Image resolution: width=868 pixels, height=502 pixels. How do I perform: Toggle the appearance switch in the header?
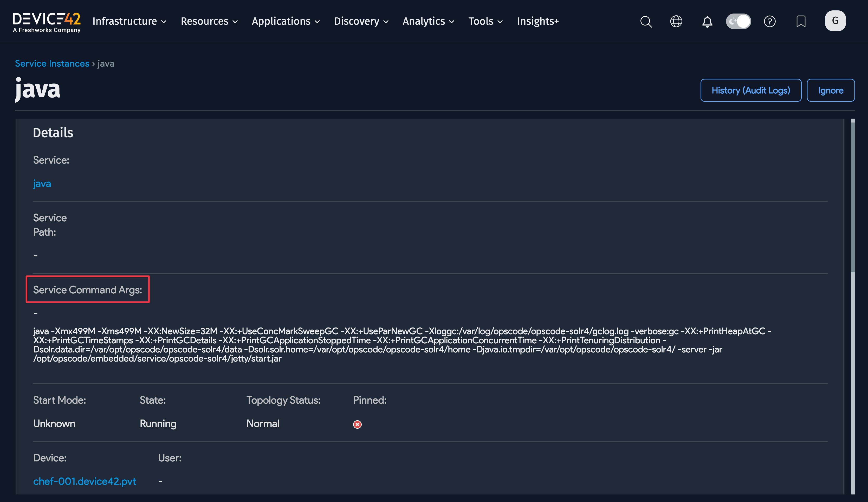click(x=738, y=21)
